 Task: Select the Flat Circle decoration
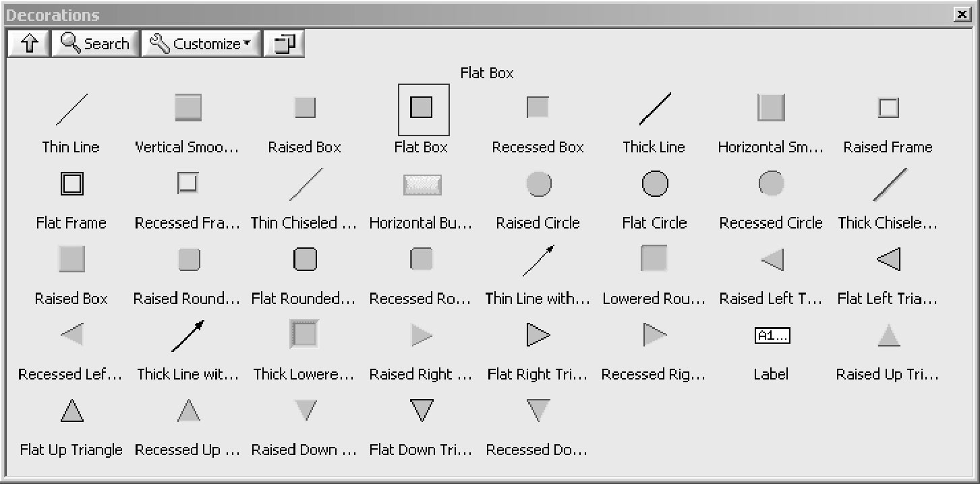click(x=654, y=184)
